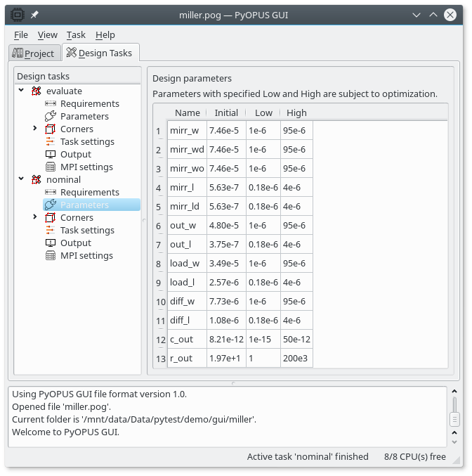Switch to the Project tab

[33, 53]
